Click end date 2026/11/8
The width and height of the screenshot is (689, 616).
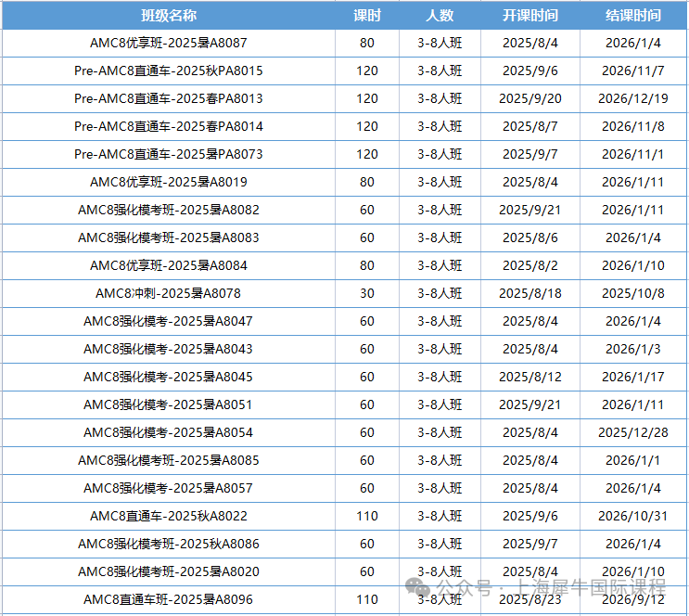(632, 126)
